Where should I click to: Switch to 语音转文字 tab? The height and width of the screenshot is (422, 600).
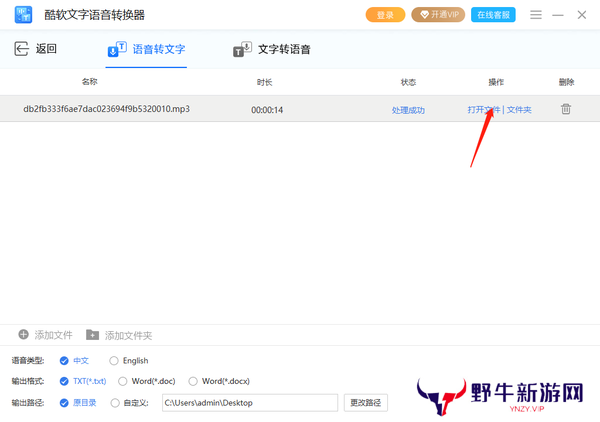pyautogui.click(x=146, y=49)
